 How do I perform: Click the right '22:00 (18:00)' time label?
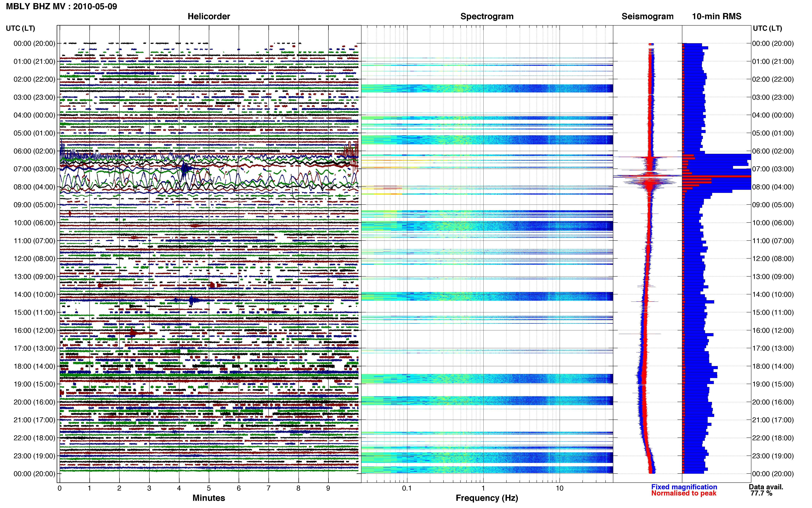pyautogui.click(x=773, y=438)
